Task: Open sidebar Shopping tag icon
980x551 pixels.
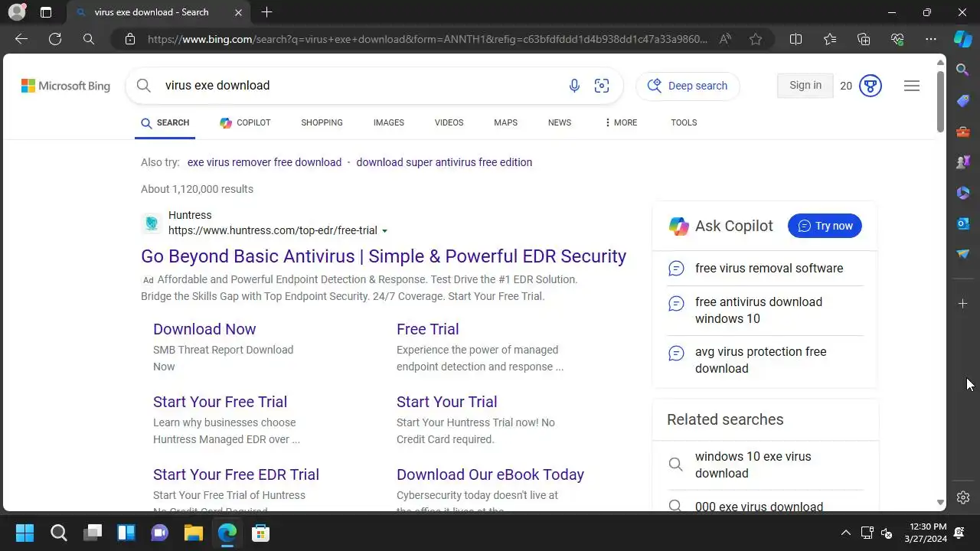Action: pos(963,101)
